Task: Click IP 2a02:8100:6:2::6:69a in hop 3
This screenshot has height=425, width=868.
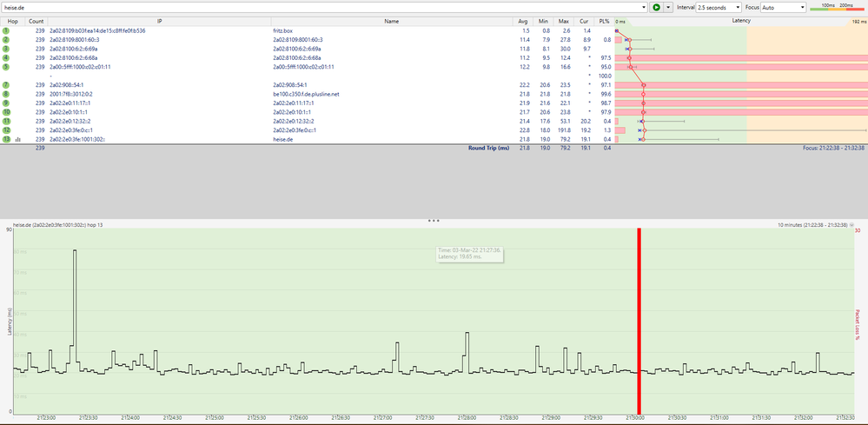Action: (x=74, y=49)
